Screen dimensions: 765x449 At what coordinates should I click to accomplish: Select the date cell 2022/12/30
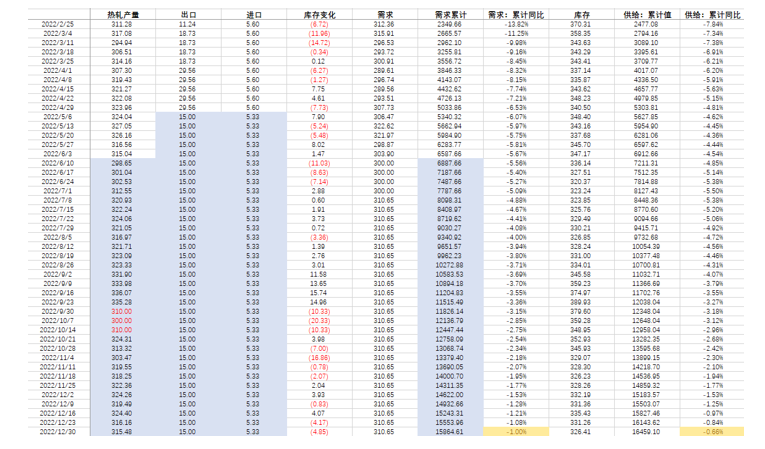[58, 432]
